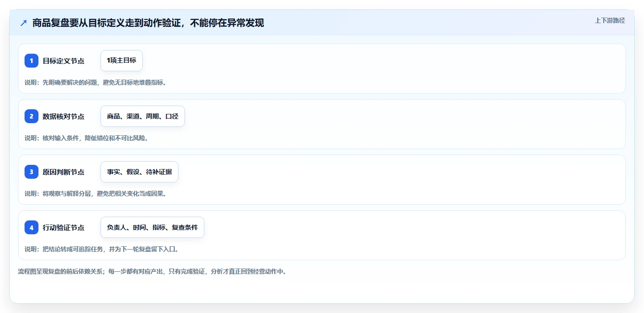Viewport: 644px width, 313px height.
Task: Click the step 1 number badge
Action: [x=32, y=61]
